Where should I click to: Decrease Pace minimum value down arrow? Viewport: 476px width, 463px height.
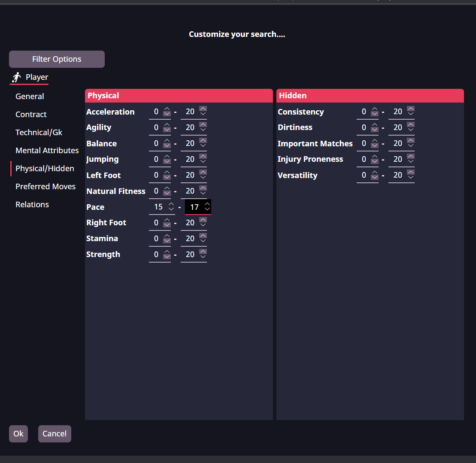pyautogui.click(x=171, y=210)
